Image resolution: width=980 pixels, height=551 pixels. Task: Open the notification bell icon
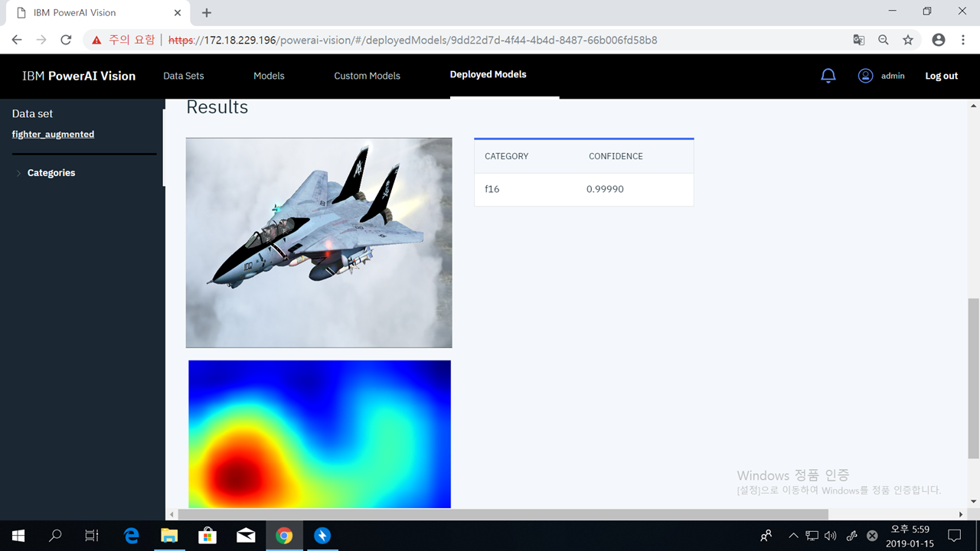click(828, 75)
